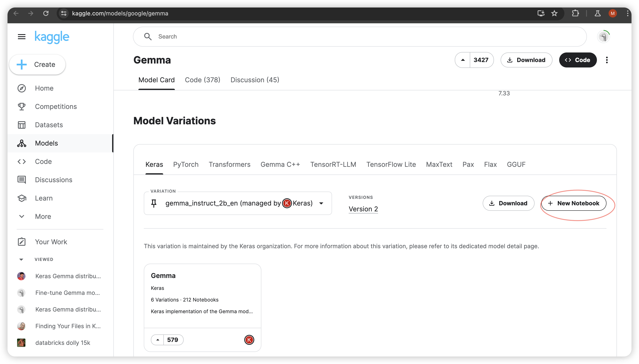Open the Version 2 link
Viewport: 639px width, 364px height.
pos(363,209)
